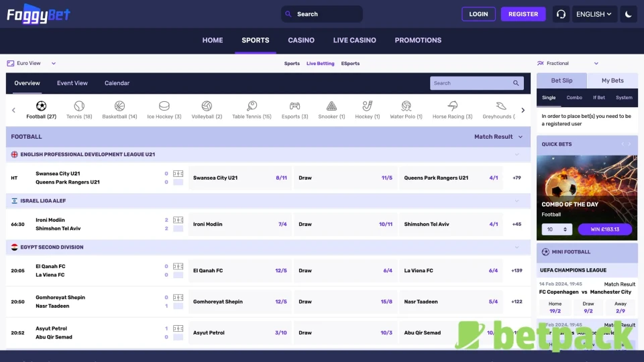Viewport: 644px width, 362px height.
Task: Click the Overview bar Search field
Action: coord(476,83)
